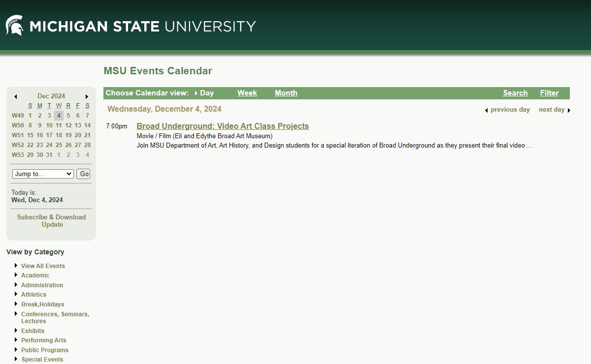Click arrow beside Academic category
Viewport: 591px width, 364px height.
(16, 275)
